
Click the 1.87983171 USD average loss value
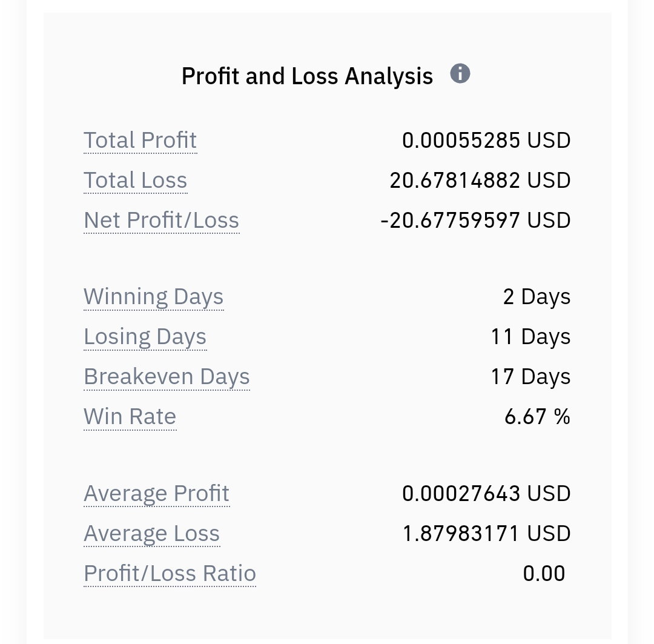click(x=487, y=533)
